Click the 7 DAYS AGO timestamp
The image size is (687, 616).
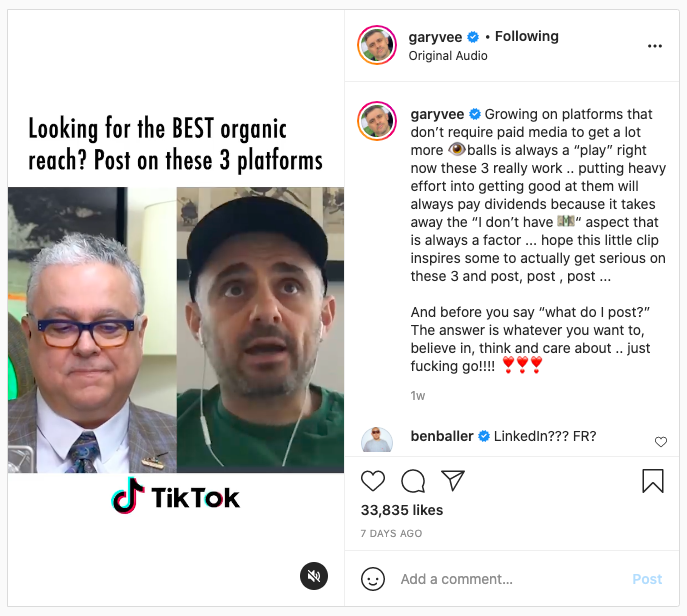[x=391, y=534]
